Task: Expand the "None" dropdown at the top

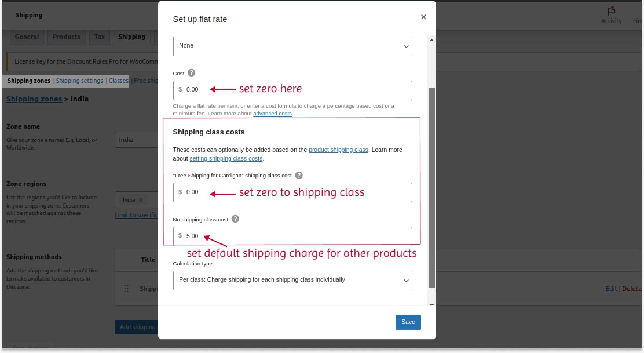Action: coord(292,46)
